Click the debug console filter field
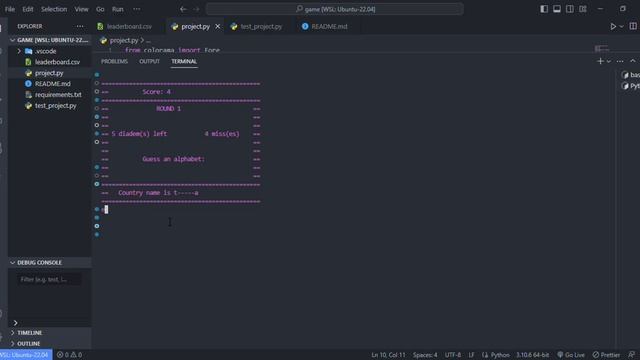The image size is (640, 360). click(x=49, y=280)
